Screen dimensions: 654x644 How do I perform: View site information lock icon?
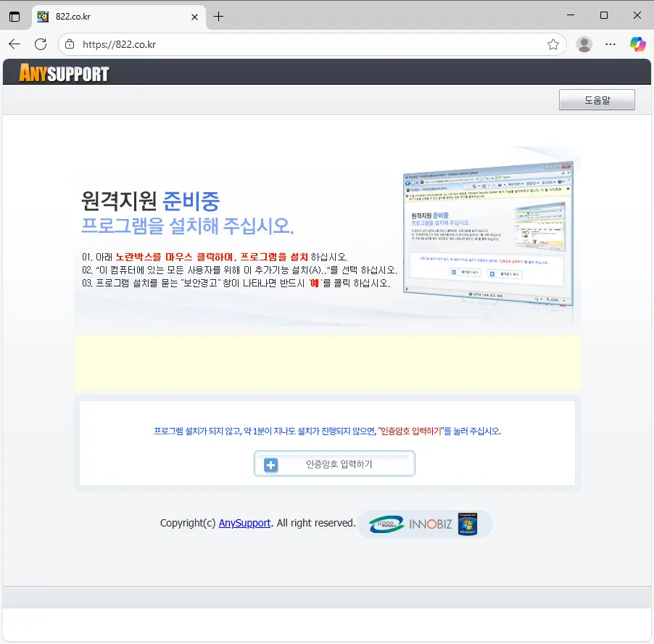(x=70, y=44)
